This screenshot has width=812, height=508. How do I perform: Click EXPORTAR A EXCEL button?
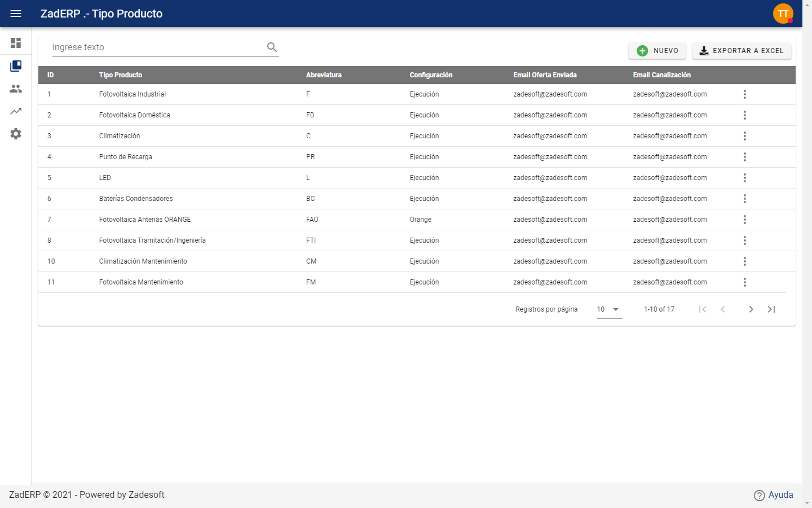coord(742,51)
